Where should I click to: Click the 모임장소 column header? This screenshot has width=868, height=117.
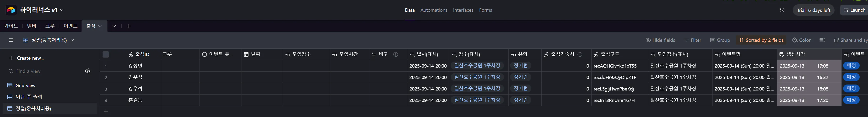pyautogui.click(x=306, y=54)
